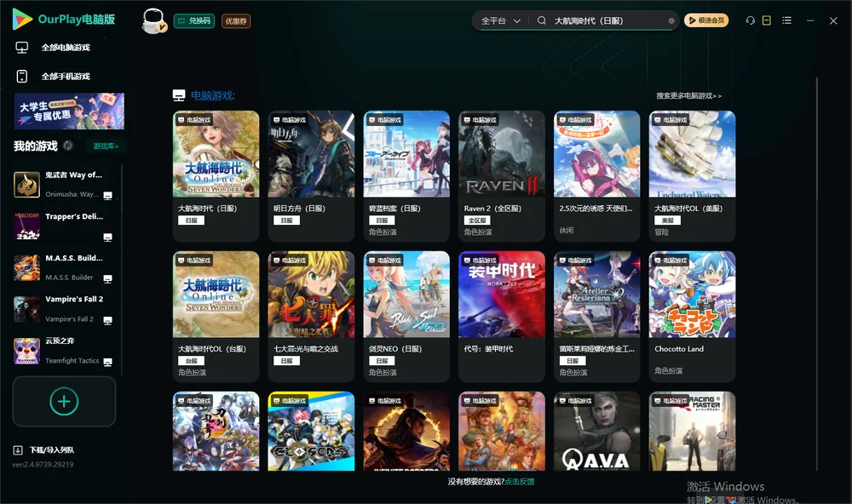Select 鬼武者 Way of... in my games
The image size is (852, 504).
point(64,185)
